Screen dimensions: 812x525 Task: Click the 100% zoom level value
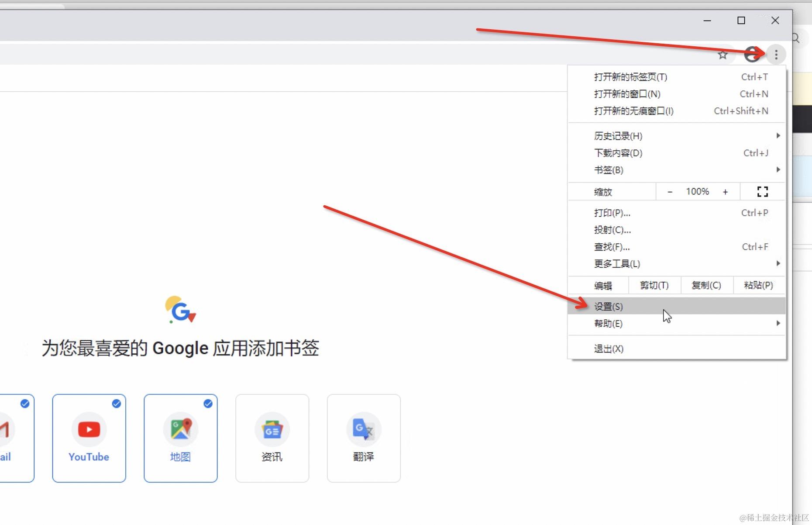[x=697, y=191]
